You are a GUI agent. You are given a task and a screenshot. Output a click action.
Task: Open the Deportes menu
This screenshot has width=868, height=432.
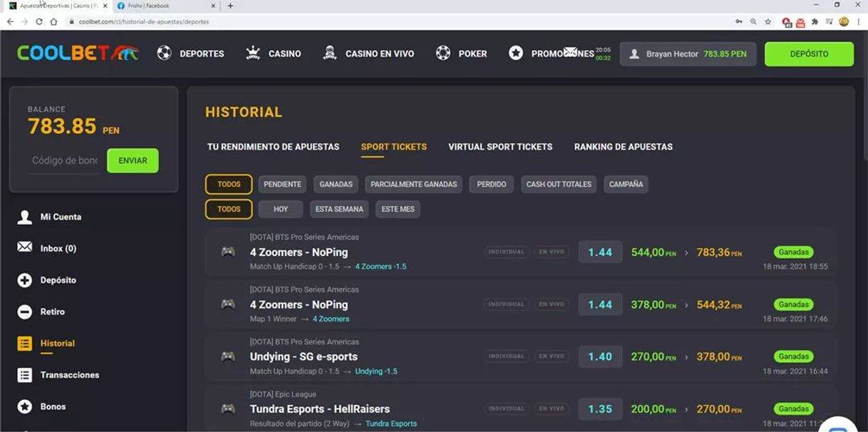coord(202,53)
